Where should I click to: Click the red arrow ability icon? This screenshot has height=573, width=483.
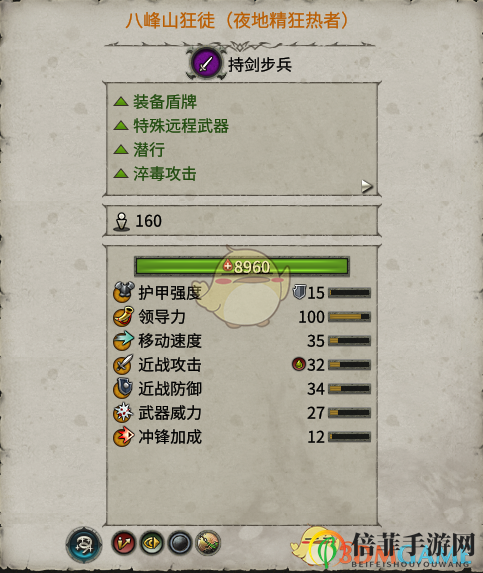click(124, 543)
